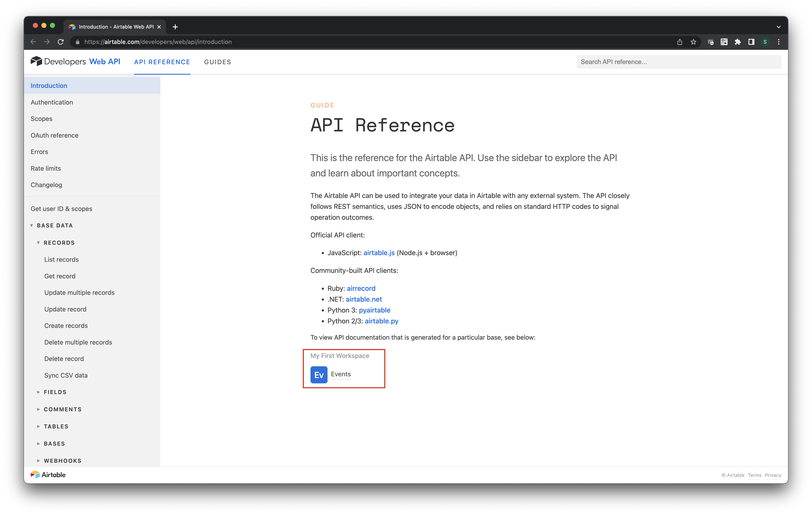The width and height of the screenshot is (812, 515).
Task: Follow the pyairtable link
Action: (x=374, y=310)
